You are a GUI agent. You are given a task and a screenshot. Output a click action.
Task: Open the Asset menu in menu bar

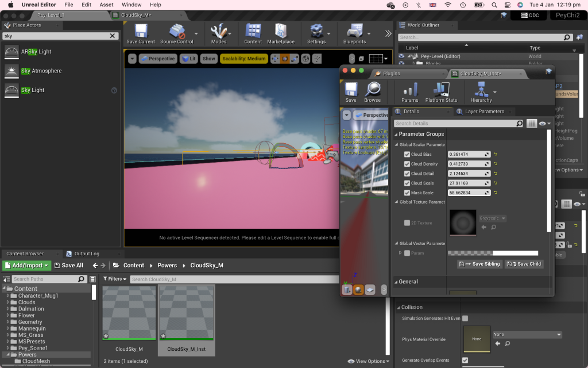point(106,5)
